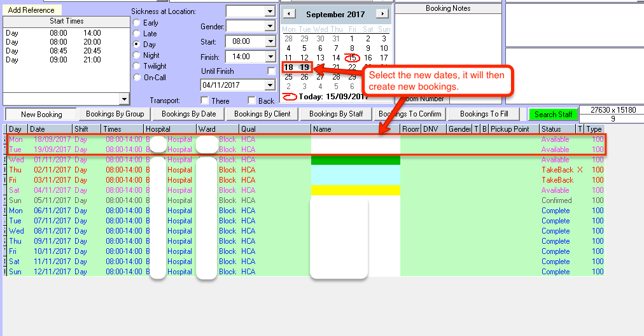644x336 pixels.
Task: Open the Bookings By Staff tab
Action: tap(336, 115)
